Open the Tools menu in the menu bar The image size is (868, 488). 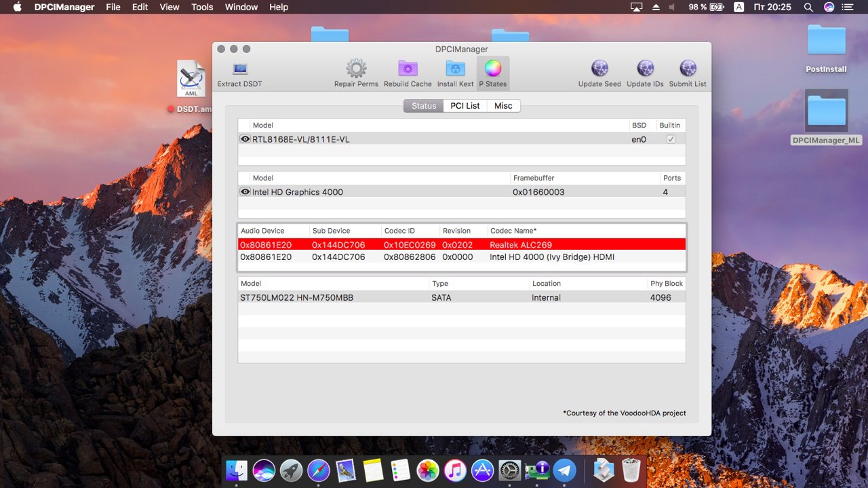pos(202,7)
